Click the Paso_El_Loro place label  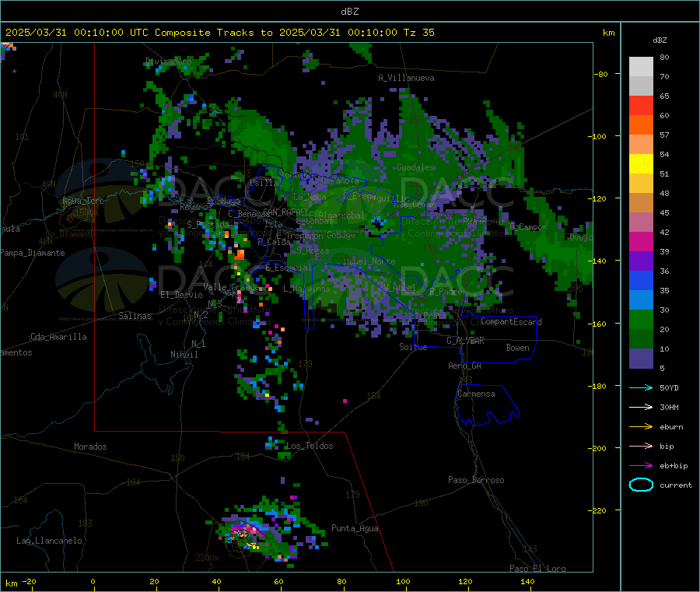[538, 569]
